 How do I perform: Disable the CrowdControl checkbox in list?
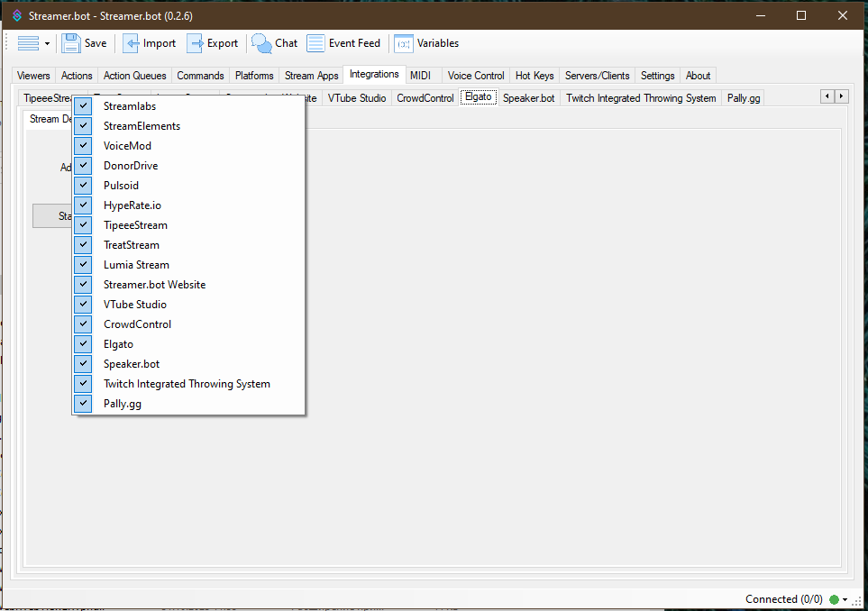(x=83, y=324)
